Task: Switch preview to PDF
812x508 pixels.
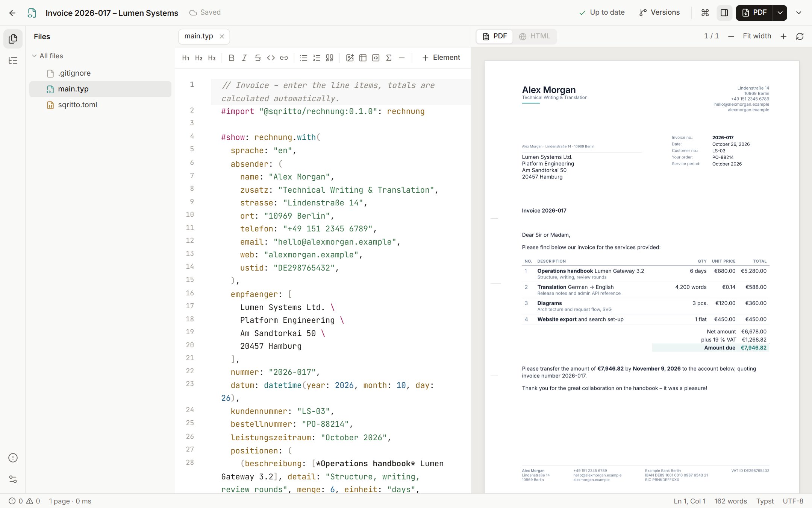Action: 495,37
